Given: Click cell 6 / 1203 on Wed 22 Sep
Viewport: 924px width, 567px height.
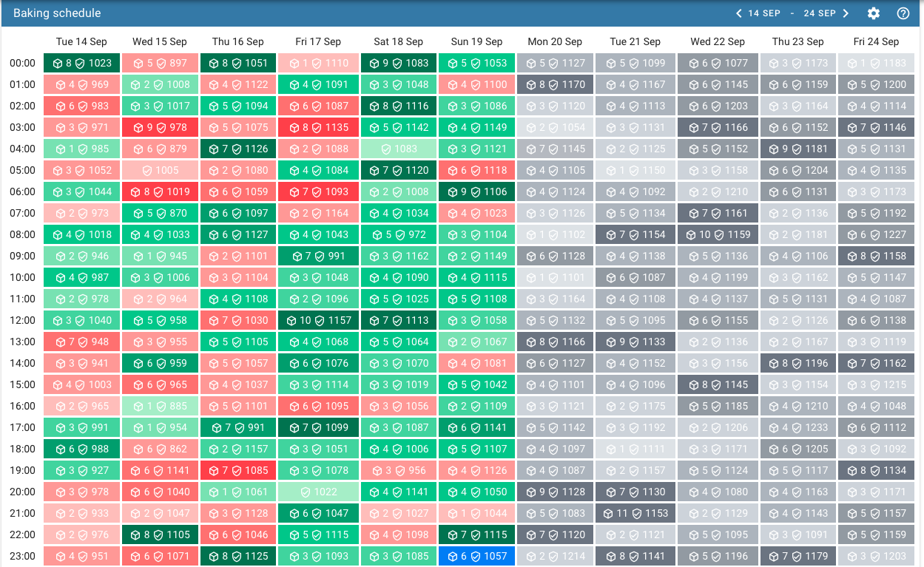Looking at the screenshot, I should (718, 106).
